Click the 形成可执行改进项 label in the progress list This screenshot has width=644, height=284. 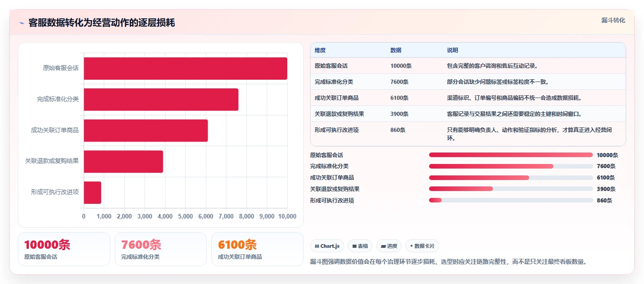coord(332,200)
